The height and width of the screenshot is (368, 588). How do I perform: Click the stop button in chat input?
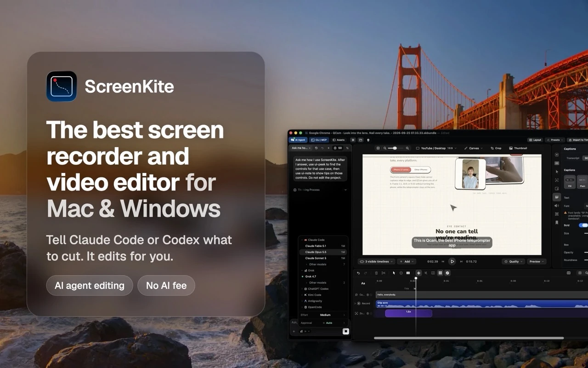click(346, 331)
